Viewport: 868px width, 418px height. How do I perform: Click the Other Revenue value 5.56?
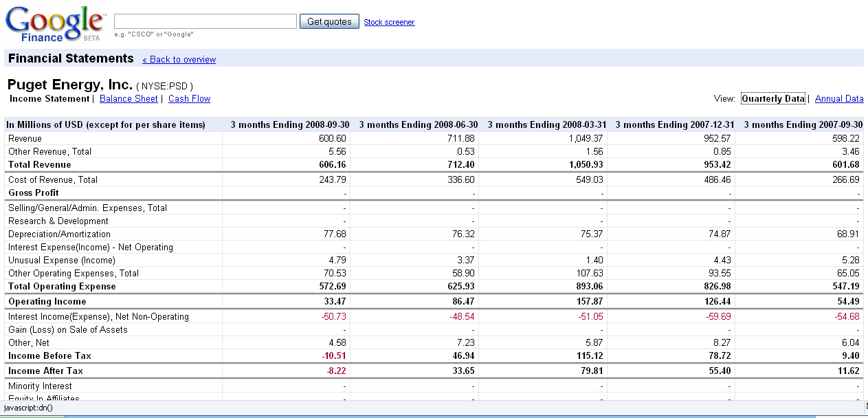tap(337, 151)
